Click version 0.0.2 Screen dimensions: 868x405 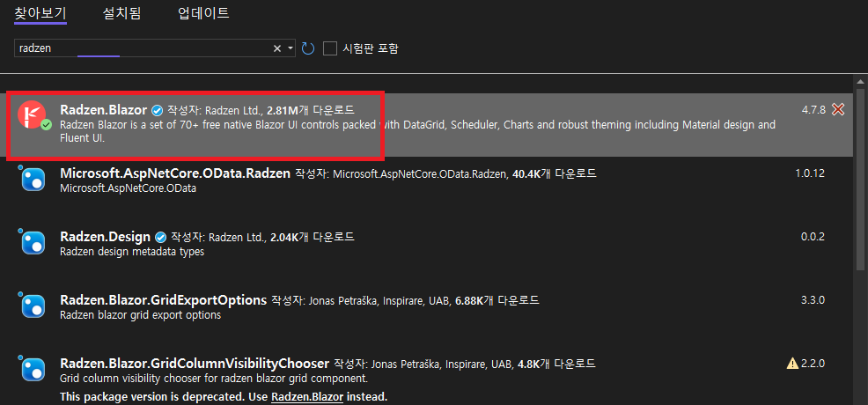[x=813, y=237]
